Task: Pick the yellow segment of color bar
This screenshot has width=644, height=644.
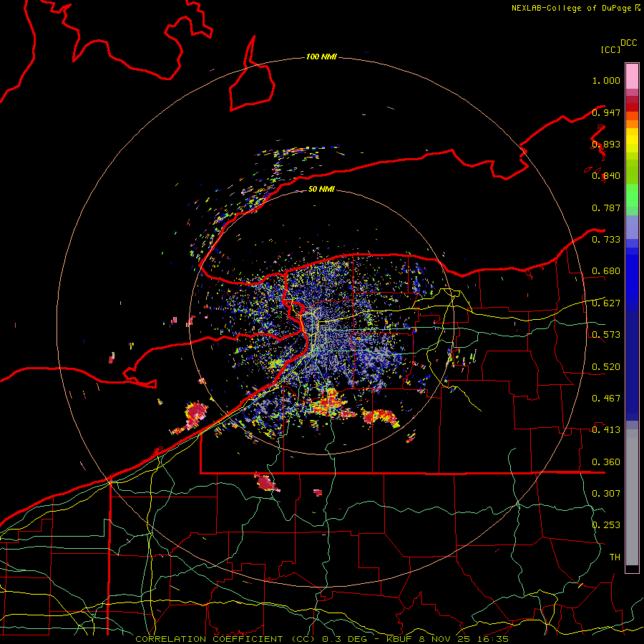Action: (632, 140)
